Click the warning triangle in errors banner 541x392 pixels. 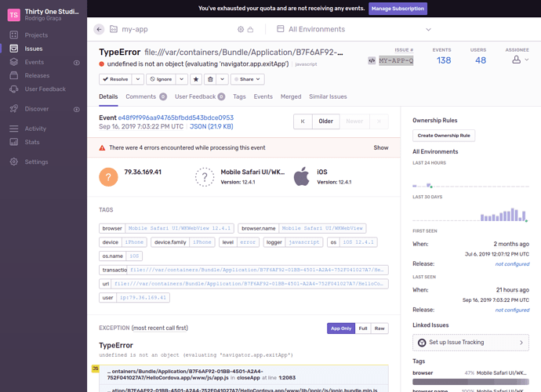[x=102, y=147]
